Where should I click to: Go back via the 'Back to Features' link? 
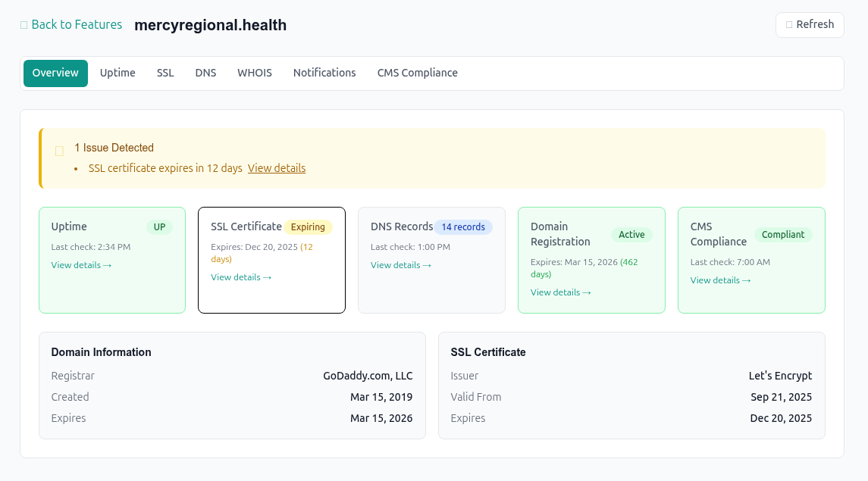click(x=76, y=24)
